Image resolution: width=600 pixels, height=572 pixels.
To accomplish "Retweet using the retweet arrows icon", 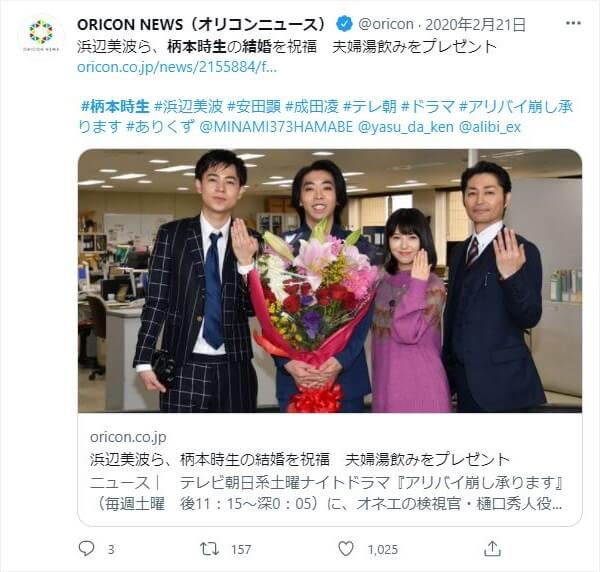I will 210,549.
